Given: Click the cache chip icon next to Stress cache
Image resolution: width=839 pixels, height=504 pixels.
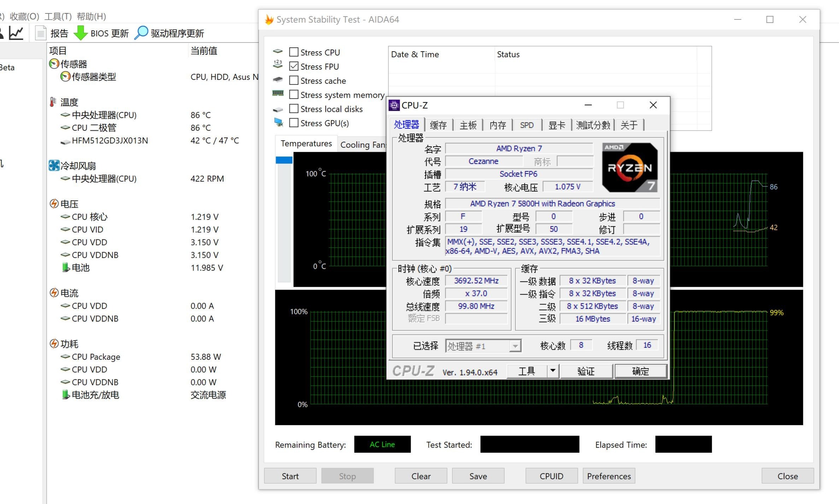Looking at the screenshot, I should [278, 80].
